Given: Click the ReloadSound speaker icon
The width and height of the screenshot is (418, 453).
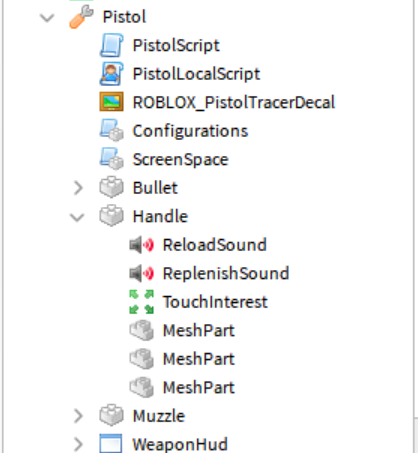Looking at the screenshot, I should point(142,245).
